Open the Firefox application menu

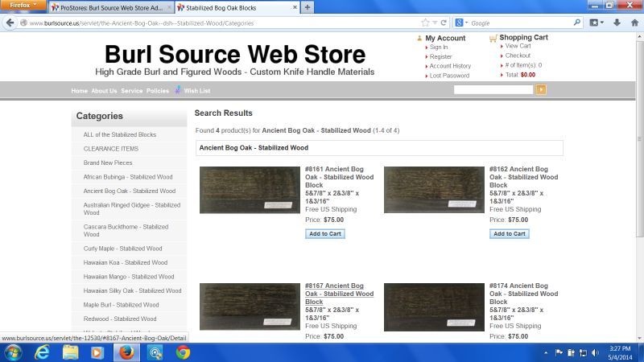23,5
